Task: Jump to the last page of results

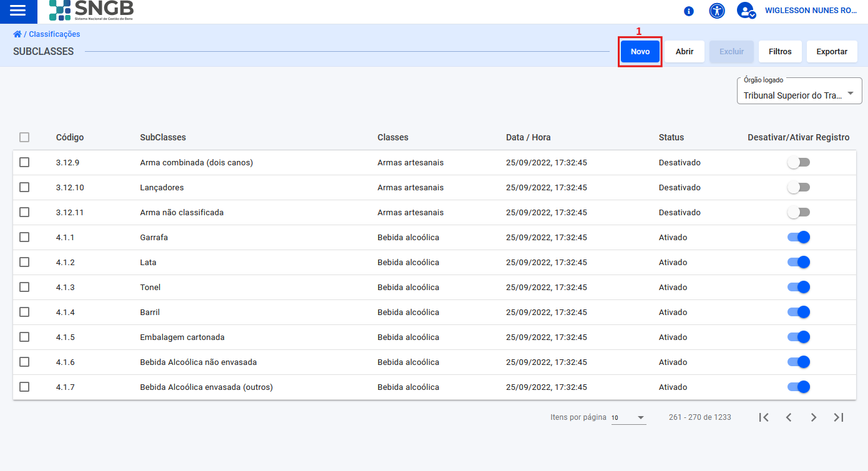Action: [x=839, y=417]
